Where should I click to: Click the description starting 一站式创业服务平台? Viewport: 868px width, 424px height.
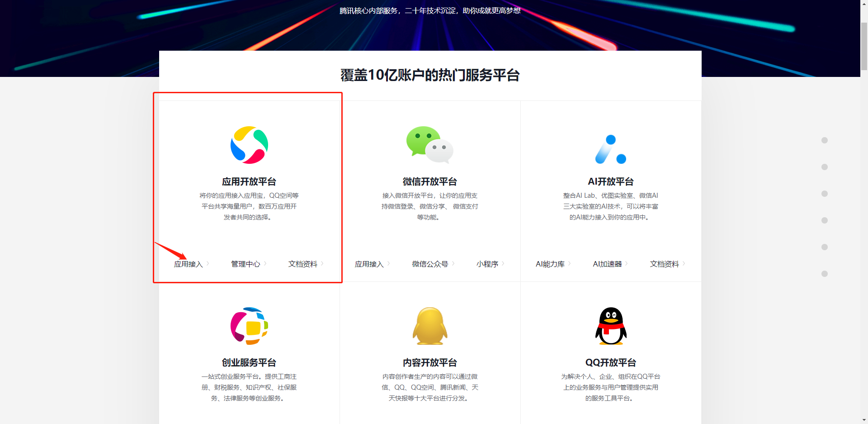click(249, 387)
